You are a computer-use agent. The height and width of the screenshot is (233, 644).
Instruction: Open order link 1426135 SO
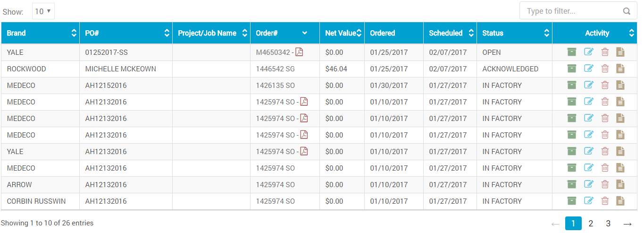275,86
